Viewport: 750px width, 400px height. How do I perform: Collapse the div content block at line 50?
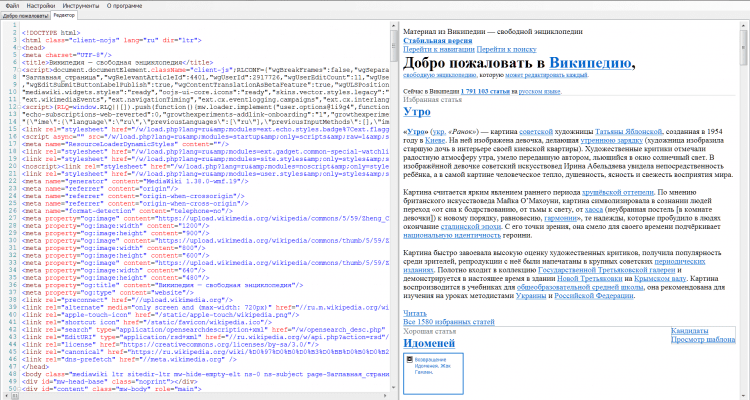(19, 389)
